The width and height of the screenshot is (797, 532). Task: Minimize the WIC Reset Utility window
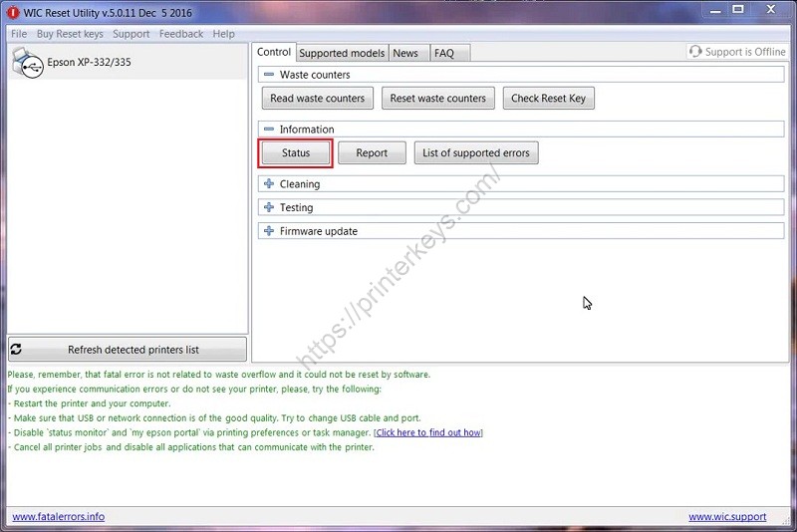click(715, 11)
